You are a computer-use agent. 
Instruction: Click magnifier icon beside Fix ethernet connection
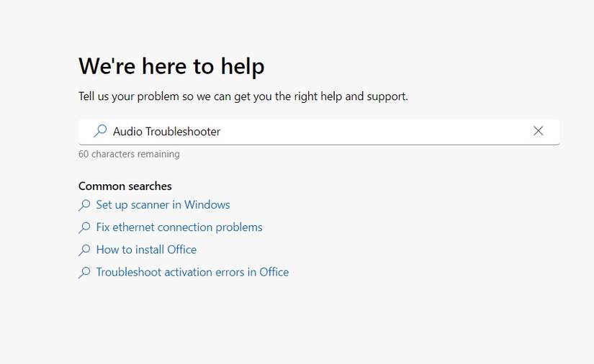[x=84, y=227]
